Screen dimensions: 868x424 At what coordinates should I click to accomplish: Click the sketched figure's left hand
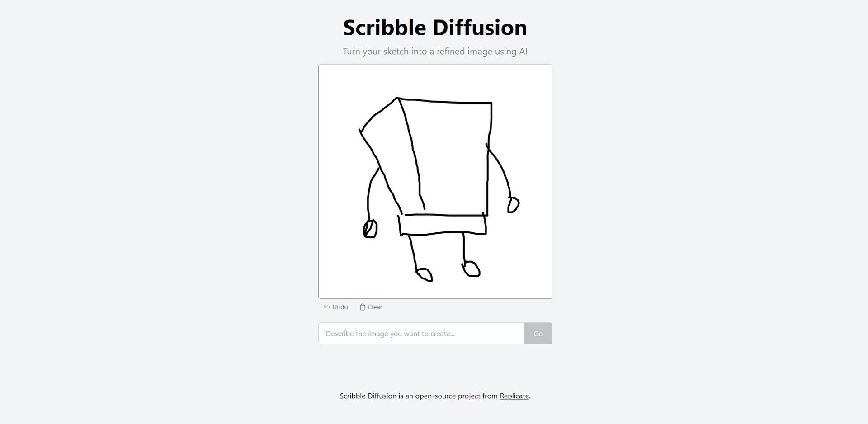(x=370, y=229)
